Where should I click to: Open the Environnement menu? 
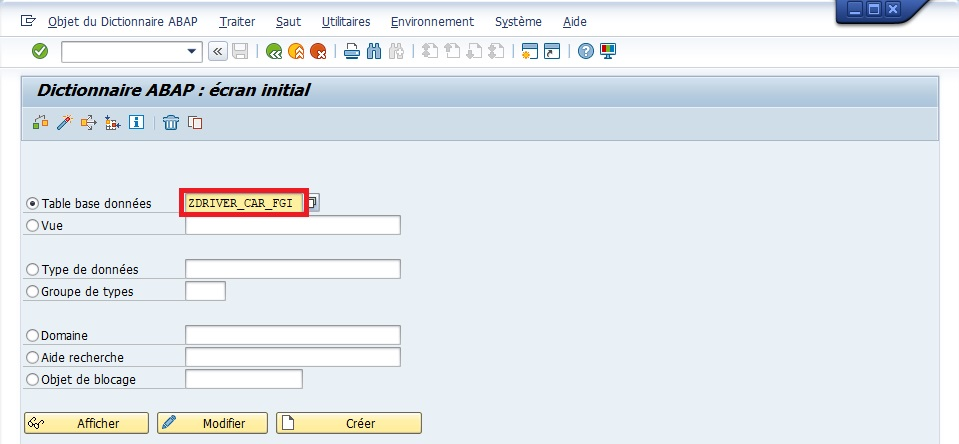[x=432, y=21]
